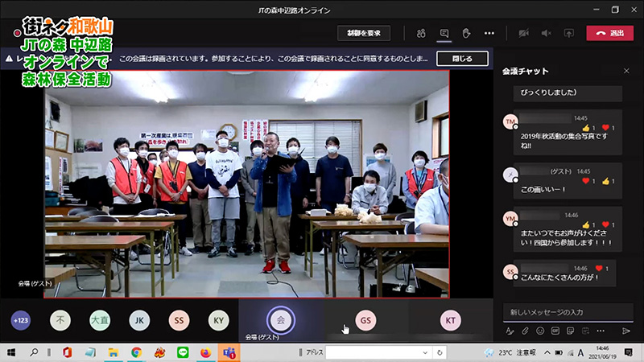
Task: Expand the +123 additional participants list
Action: 21,319
